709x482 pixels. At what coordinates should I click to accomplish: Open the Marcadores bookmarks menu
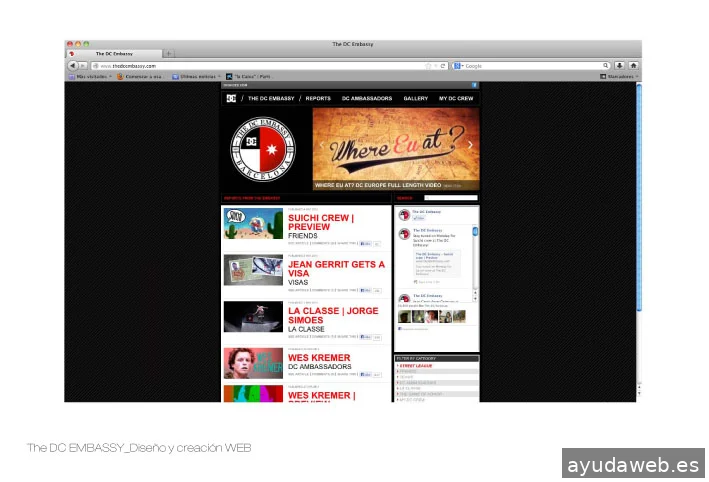[618, 76]
